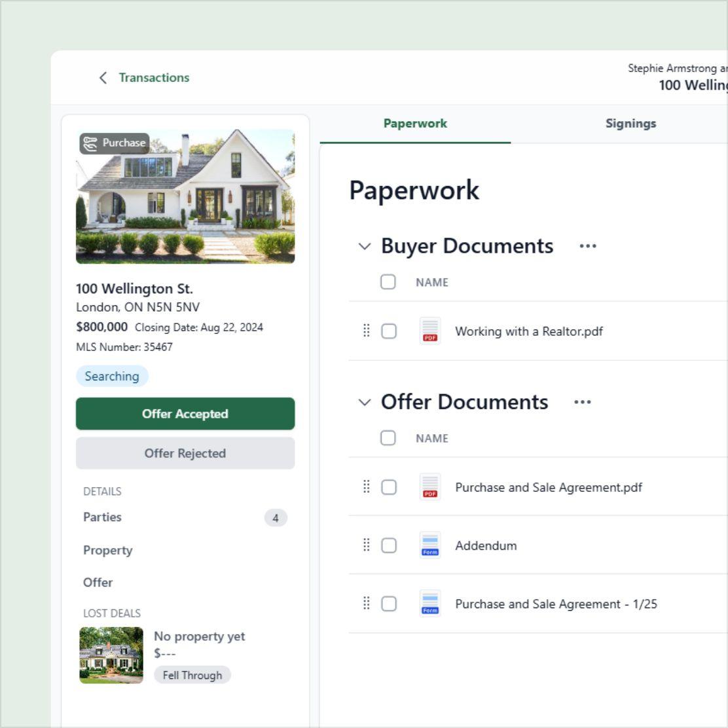The image size is (728, 728).
Task: Grab drag handle of Working with a Realtor row
Action: pos(367,331)
